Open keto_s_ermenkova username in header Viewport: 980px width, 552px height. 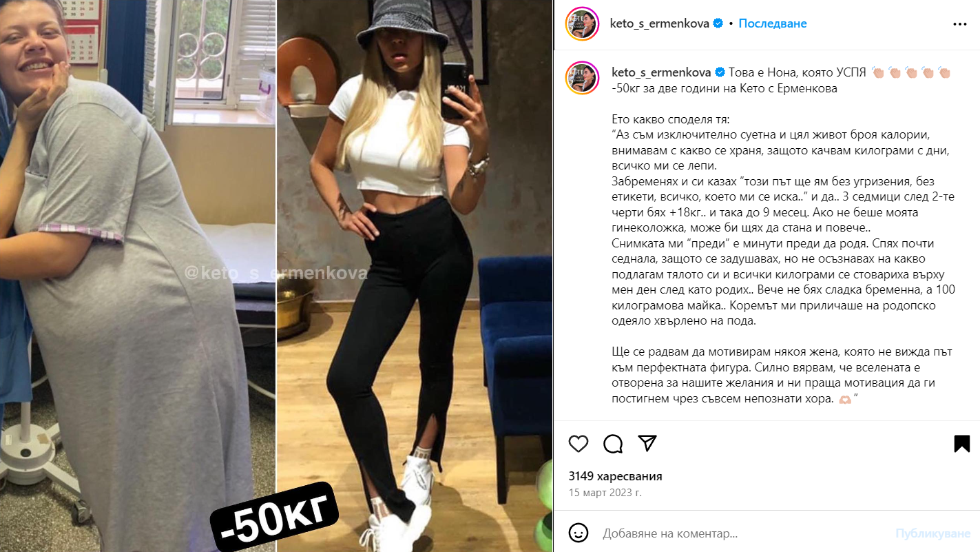pyautogui.click(x=660, y=23)
